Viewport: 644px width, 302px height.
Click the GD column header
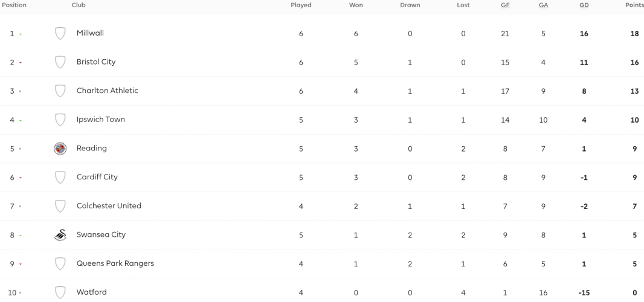tap(584, 5)
